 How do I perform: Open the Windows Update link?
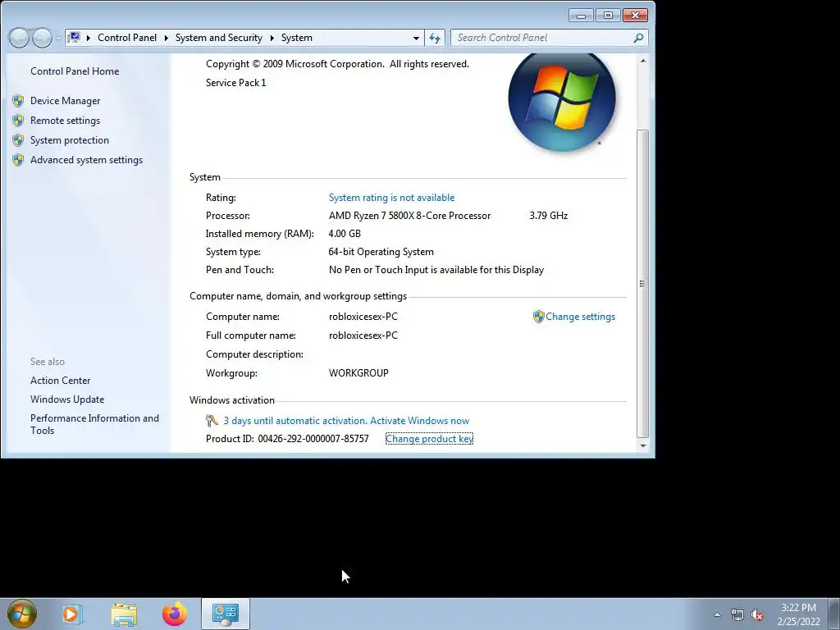(67, 399)
